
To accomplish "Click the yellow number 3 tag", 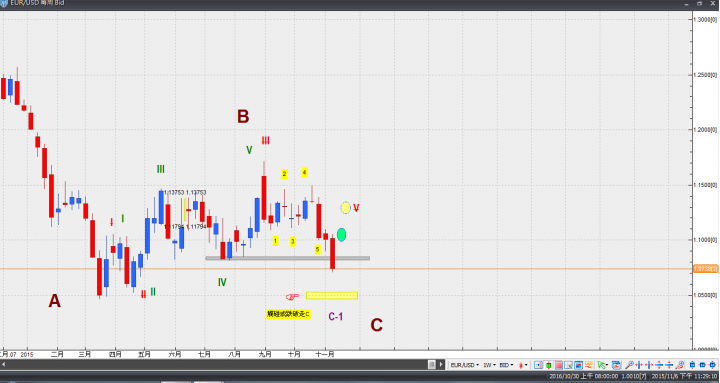I will pyautogui.click(x=292, y=241).
